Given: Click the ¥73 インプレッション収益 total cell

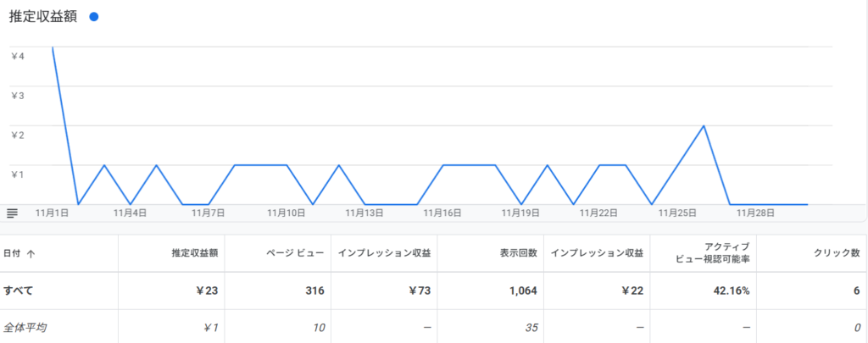Looking at the screenshot, I should [x=420, y=291].
